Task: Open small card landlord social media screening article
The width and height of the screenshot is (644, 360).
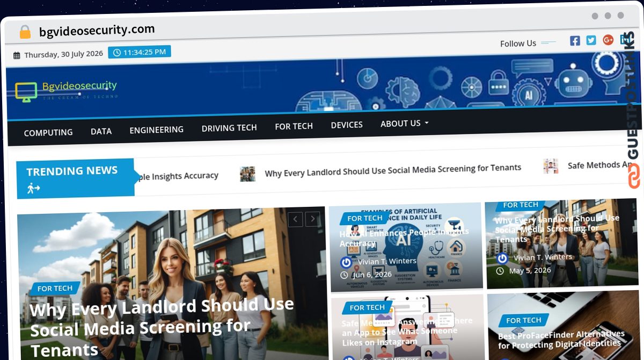Action: click(x=557, y=229)
